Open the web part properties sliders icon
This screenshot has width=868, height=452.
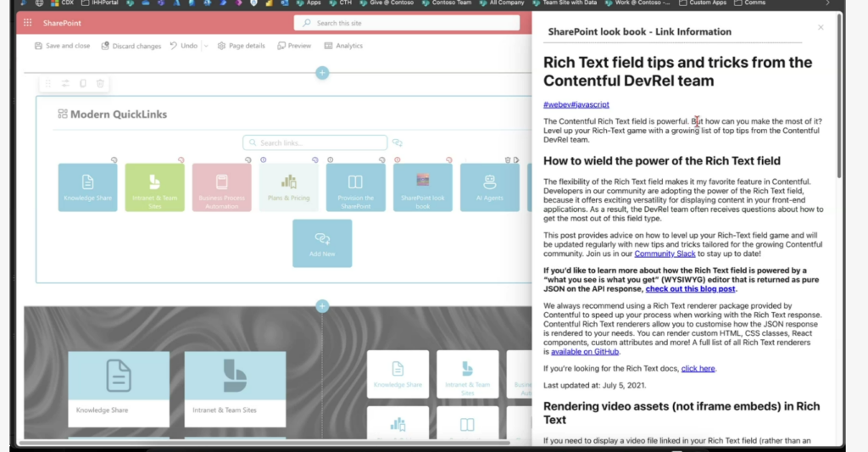(65, 83)
